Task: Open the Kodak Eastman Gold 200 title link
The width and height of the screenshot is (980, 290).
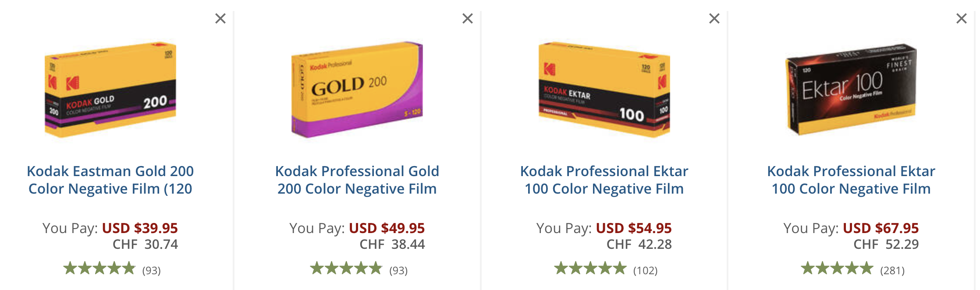Action: tap(110, 180)
